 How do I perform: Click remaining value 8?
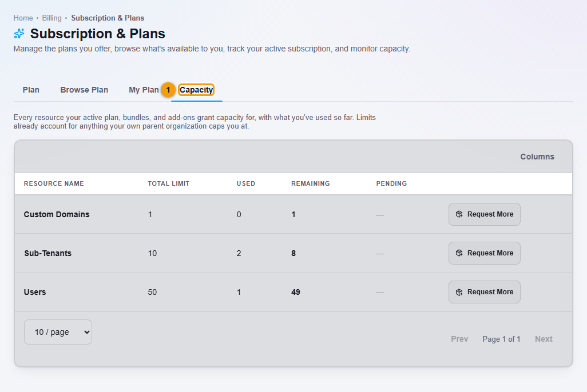point(293,253)
